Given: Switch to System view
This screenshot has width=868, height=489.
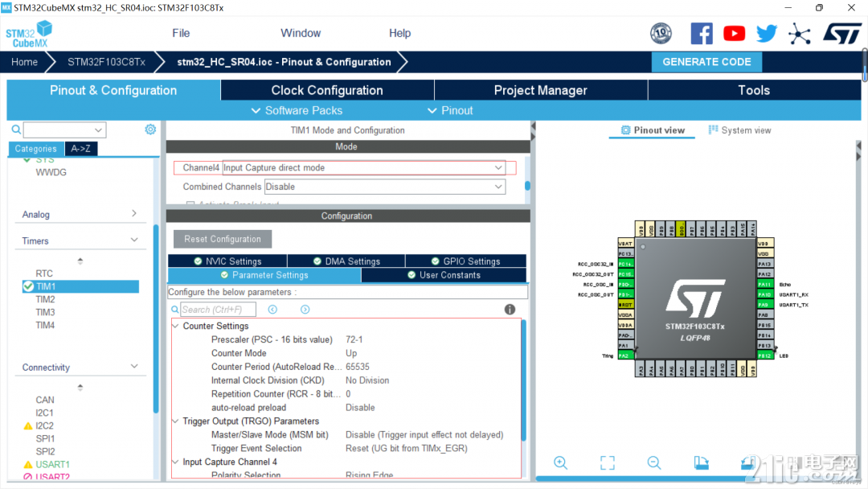Looking at the screenshot, I should [739, 130].
